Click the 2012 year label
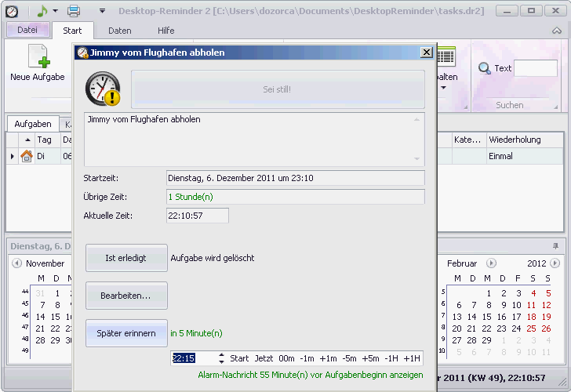The height and width of the screenshot is (392, 571). tap(536, 263)
